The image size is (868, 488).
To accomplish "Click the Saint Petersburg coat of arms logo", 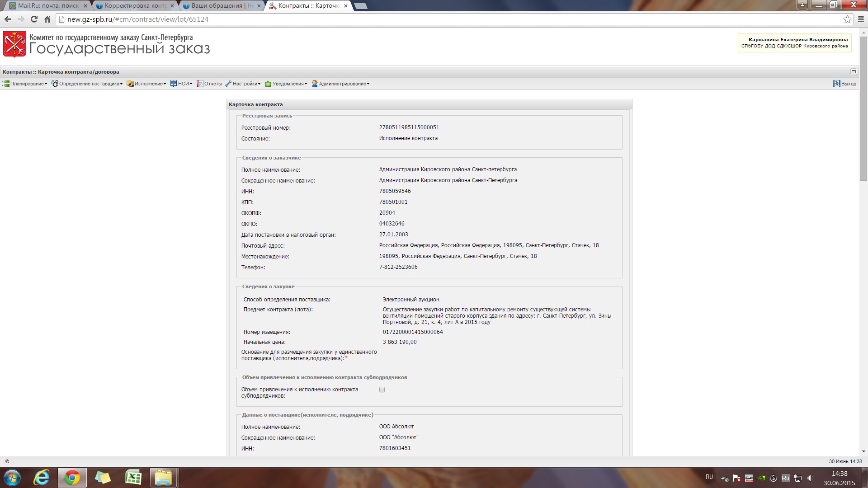I will click(x=14, y=44).
